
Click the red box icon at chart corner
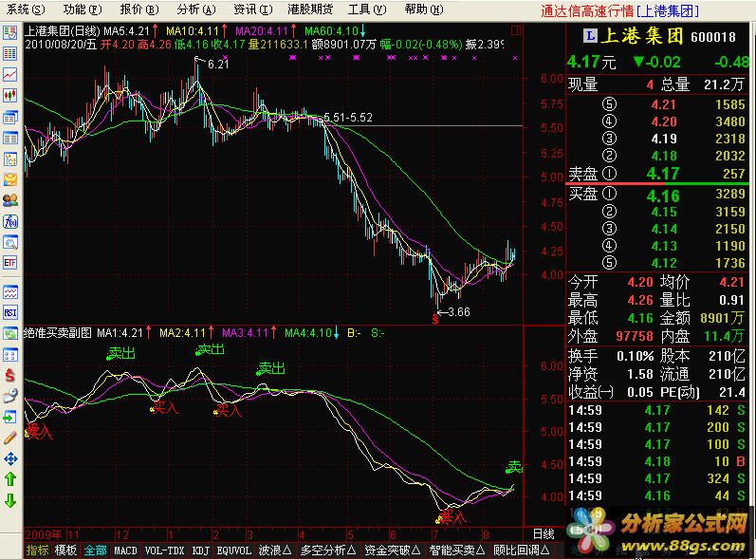point(516,30)
